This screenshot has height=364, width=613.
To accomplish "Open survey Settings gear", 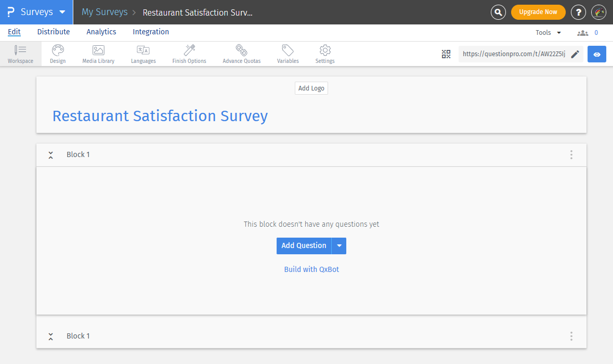I will (x=325, y=54).
